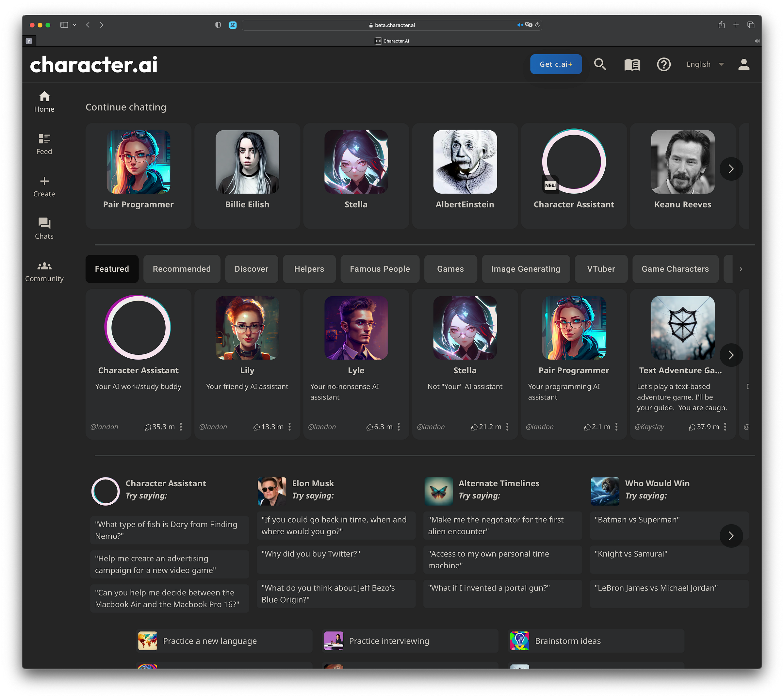Open three-dot menu on featured Pair Programmer

point(616,427)
